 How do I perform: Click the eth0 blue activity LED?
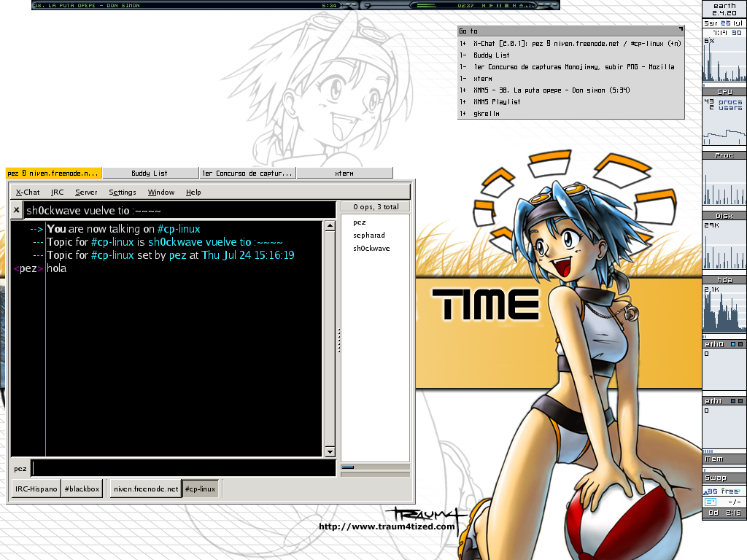click(x=733, y=344)
